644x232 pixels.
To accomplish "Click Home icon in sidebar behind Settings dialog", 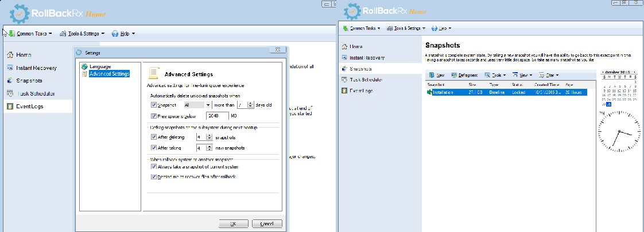I will [x=10, y=54].
